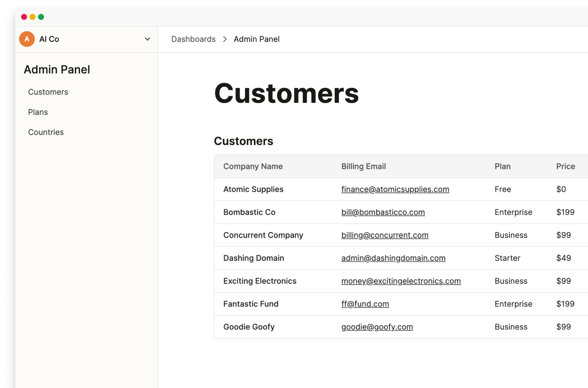The height and width of the screenshot is (388, 588).
Task: Click the $99 price for Concurrent Company
Action: (563, 235)
